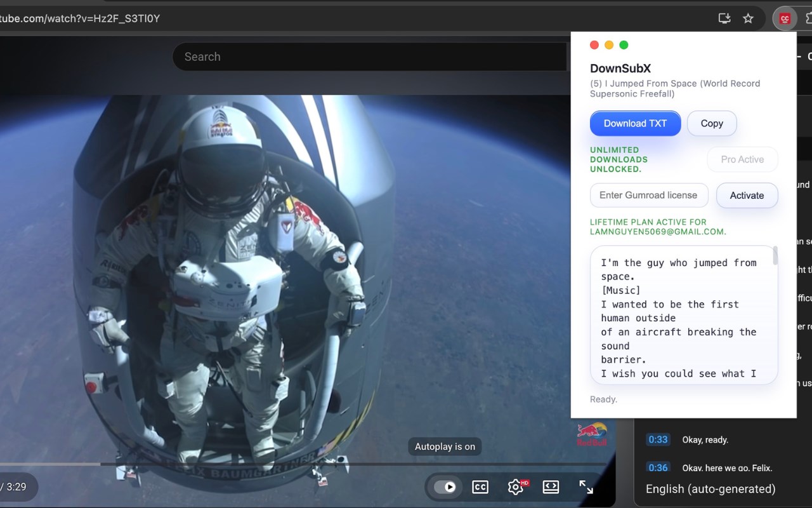Copy the transcript with the Copy button
Viewport: 812px width, 508px height.
click(x=712, y=123)
